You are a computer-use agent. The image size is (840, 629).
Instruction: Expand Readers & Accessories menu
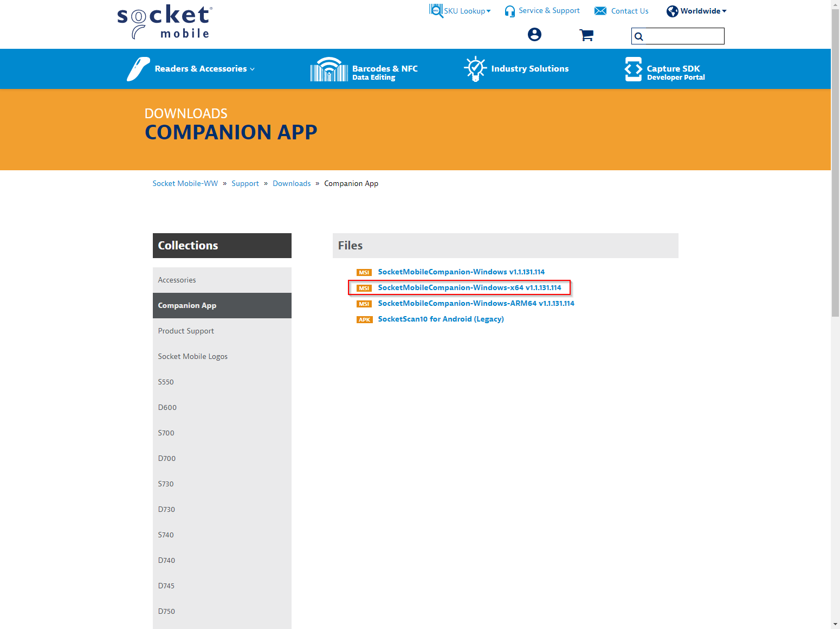coord(204,69)
